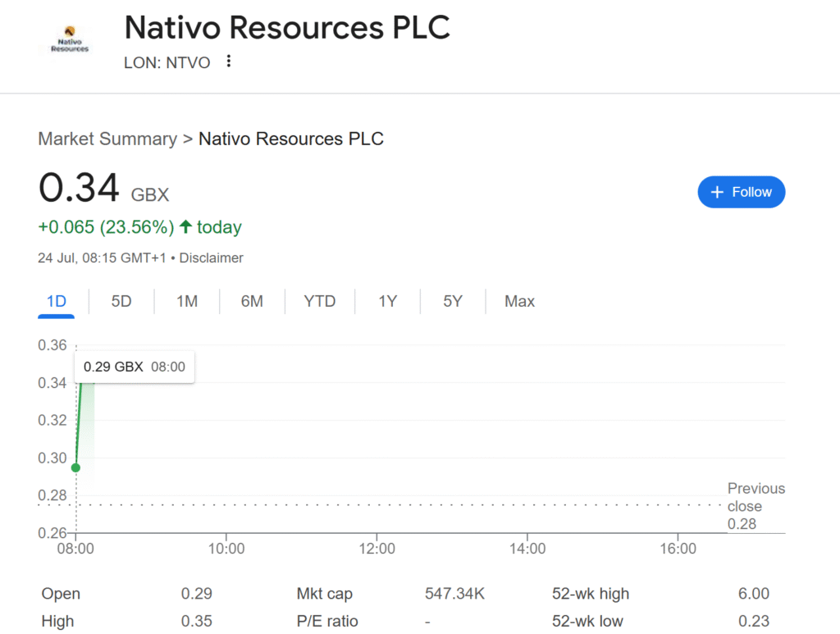Click the green up arrow next to today
Viewport: 840px width, 634px height.
(185, 226)
